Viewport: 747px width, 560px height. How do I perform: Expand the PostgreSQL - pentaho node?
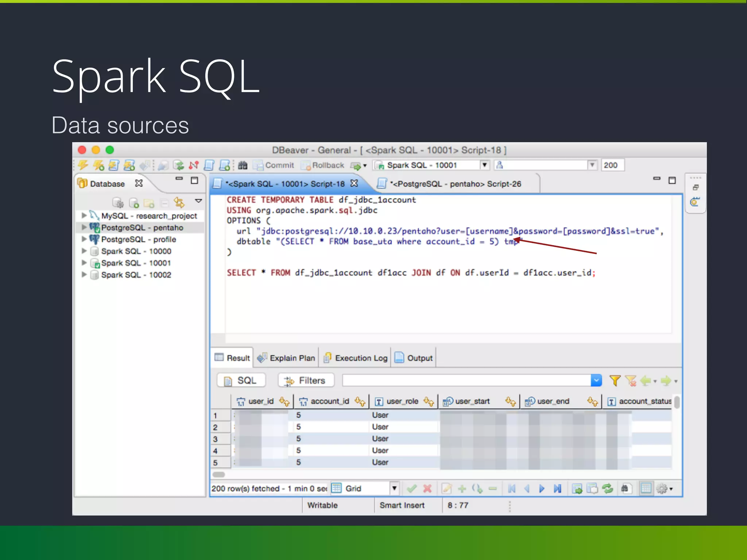84,227
